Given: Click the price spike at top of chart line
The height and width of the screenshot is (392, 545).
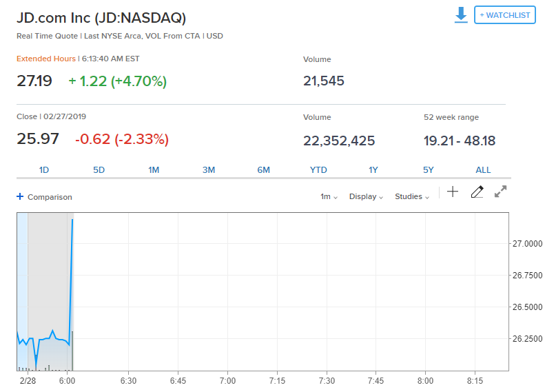Looking at the screenshot, I should (72, 220).
